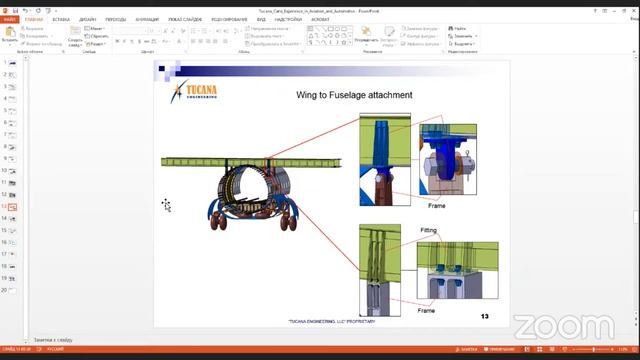Toggle Underline formatting
Viewport: 640px width, 360px height.
point(132,41)
